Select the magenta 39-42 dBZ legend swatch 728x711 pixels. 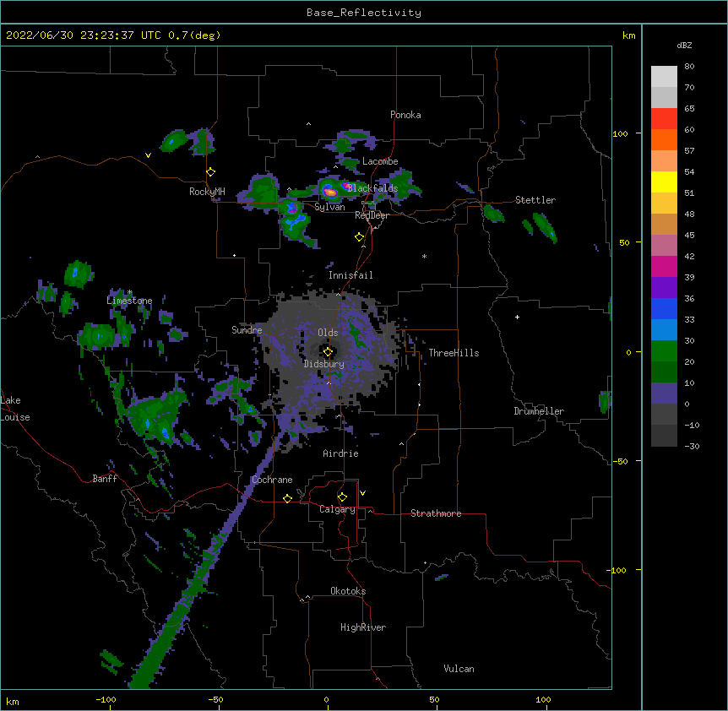click(664, 266)
